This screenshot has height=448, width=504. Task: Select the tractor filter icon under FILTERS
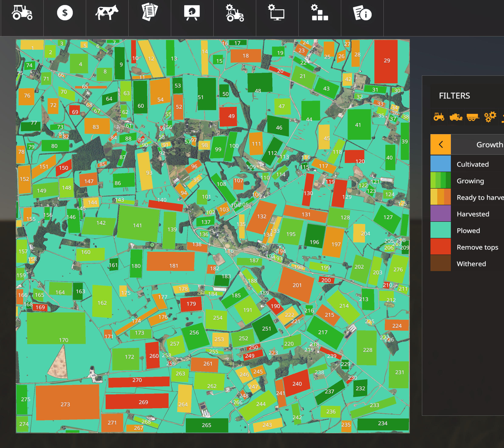[439, 117]
